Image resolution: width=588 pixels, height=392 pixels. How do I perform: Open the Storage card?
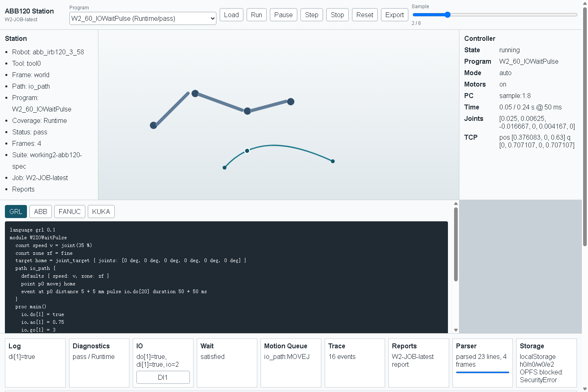point(546,363)
